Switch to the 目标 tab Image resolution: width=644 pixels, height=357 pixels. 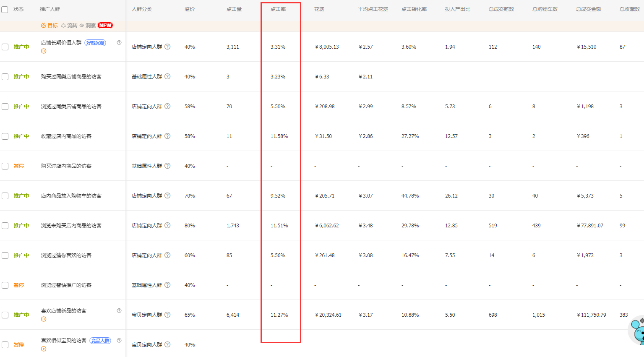[50, 26]
